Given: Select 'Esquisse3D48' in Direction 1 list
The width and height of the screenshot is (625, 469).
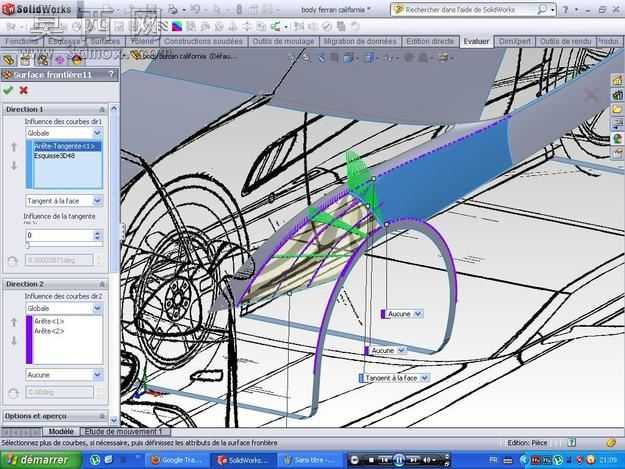Looking at the screenshot, I should 54,156.
